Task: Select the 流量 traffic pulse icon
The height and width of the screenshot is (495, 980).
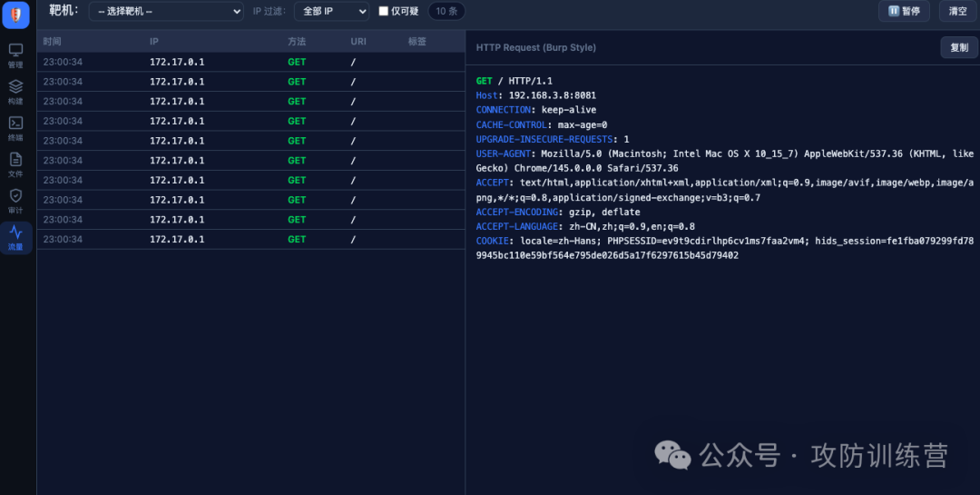Action: point(15,233)
